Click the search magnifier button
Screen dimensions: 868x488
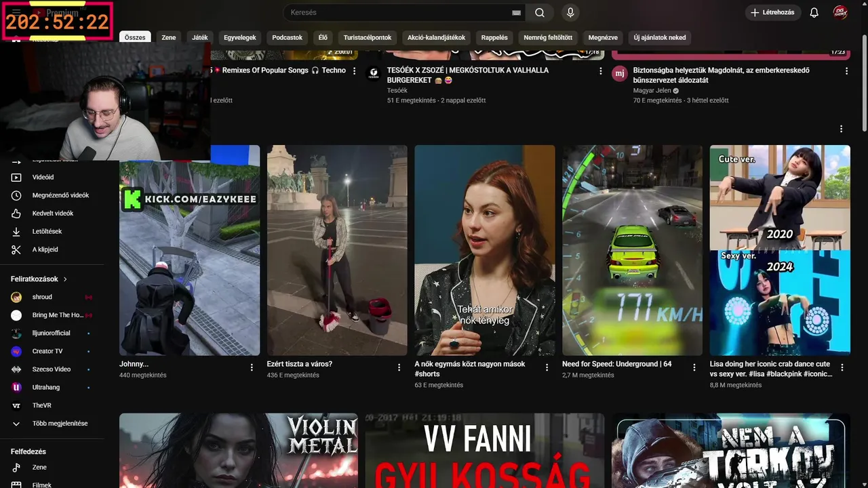pyautogui.click(x=539, y=12)
